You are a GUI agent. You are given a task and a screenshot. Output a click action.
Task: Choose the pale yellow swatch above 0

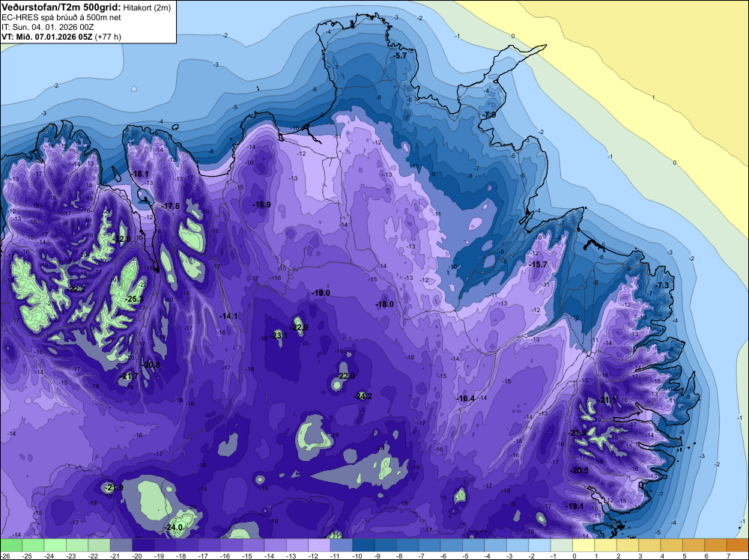click(583, 545)
